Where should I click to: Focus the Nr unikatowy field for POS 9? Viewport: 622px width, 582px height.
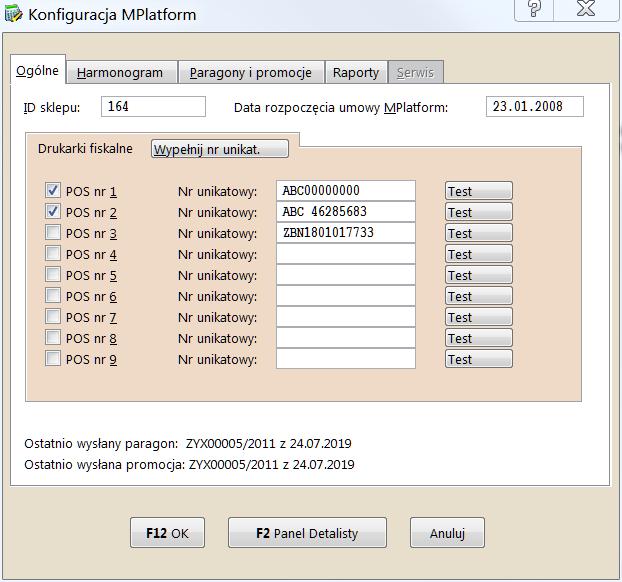click(346, 359)
